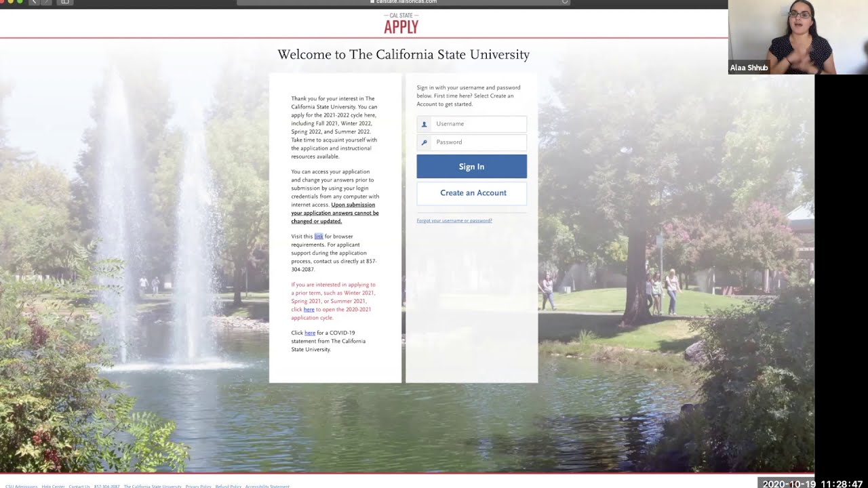Click Create an Account button

(471, 193)
